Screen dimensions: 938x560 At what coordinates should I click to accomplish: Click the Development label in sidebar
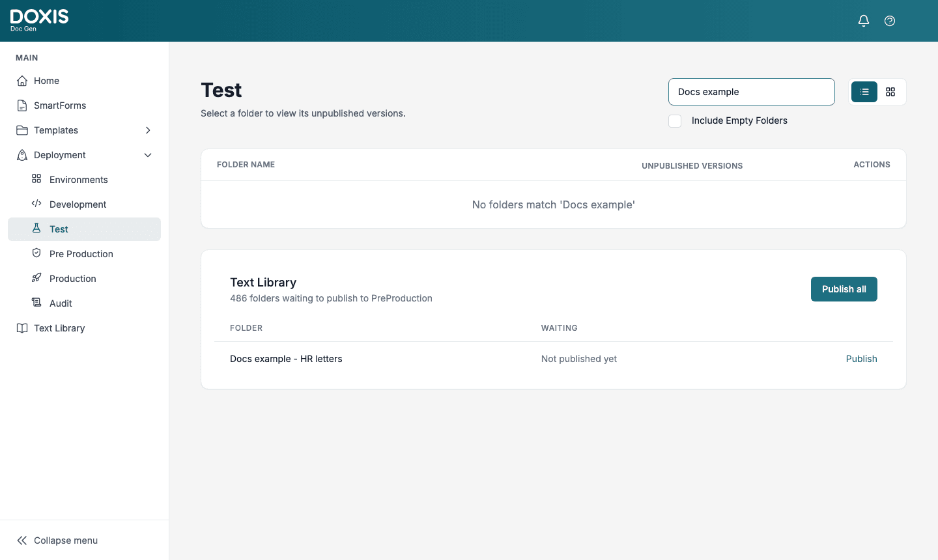tap(78, 204)
